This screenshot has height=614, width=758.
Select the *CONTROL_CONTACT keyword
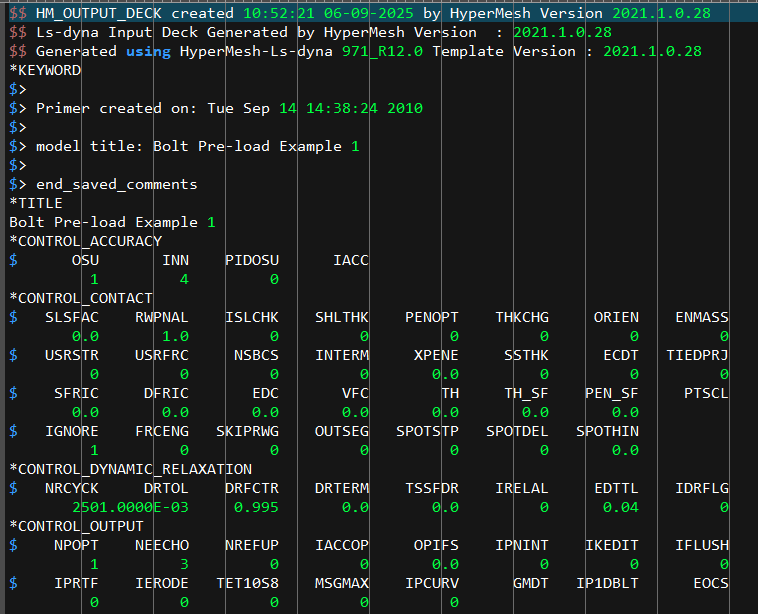click(x=81, y=298)
